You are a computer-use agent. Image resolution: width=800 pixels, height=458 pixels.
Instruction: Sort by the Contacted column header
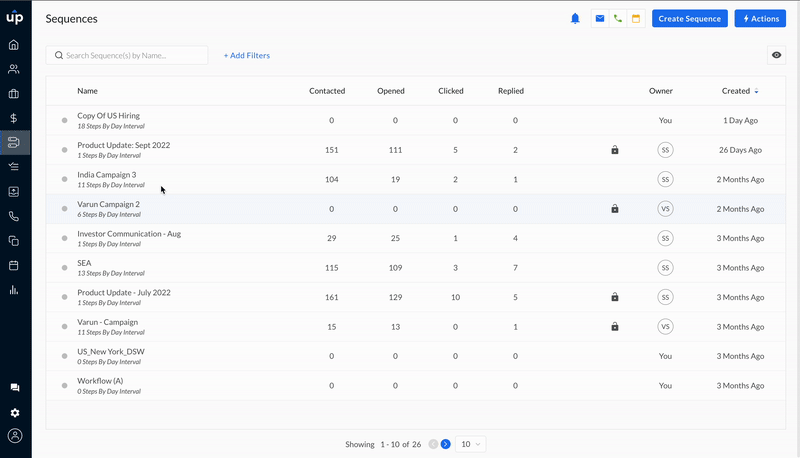pyautogui.click(x=327, y=91)
